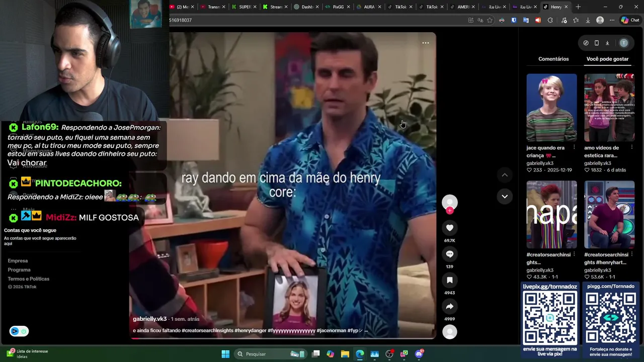Open the browser settings ellipsis menu
Screen dimensions: 644x362
pos(612,20)
